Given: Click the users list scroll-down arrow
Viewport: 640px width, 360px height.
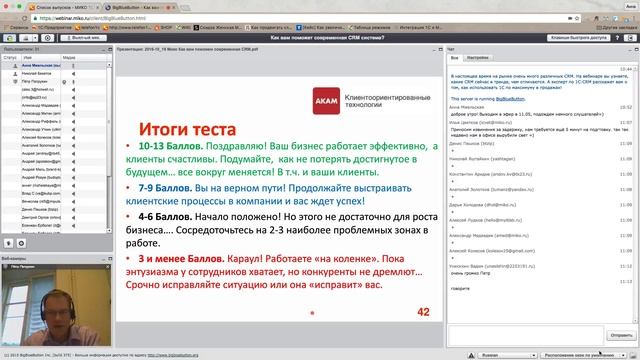Looking at the screenshot, I should (109, 231).
